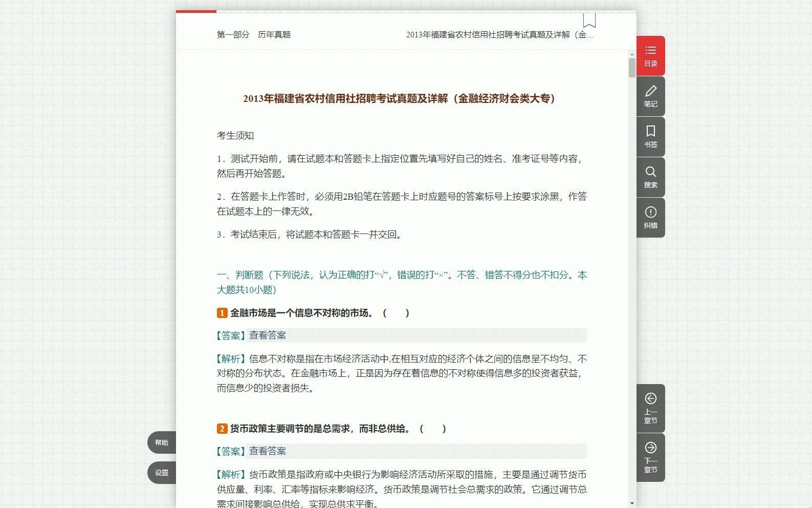The height and width of the screenshot is (508, 812).
Task: Click the 考生须知 heading
Action: (x=235, y=136)
